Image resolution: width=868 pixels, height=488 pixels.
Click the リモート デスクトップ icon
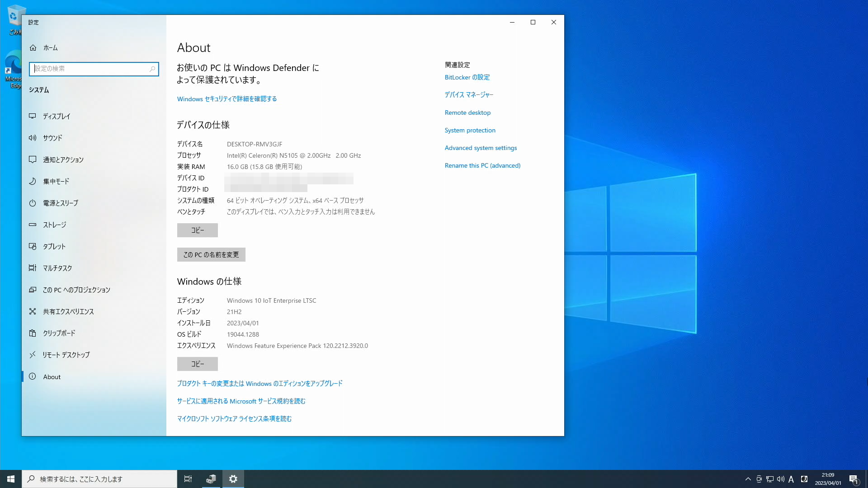[x=33, y=355]
